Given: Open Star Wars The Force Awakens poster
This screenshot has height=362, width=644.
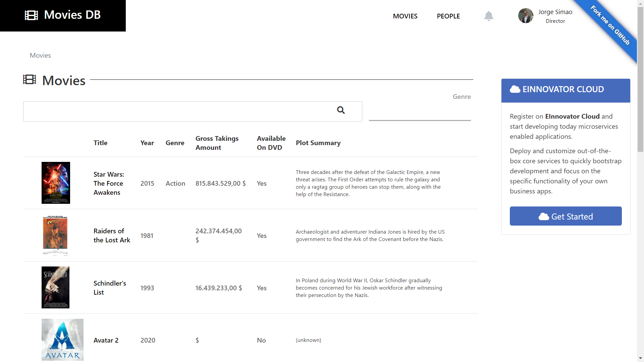Looking at the screenshot, I should [56, 183].
